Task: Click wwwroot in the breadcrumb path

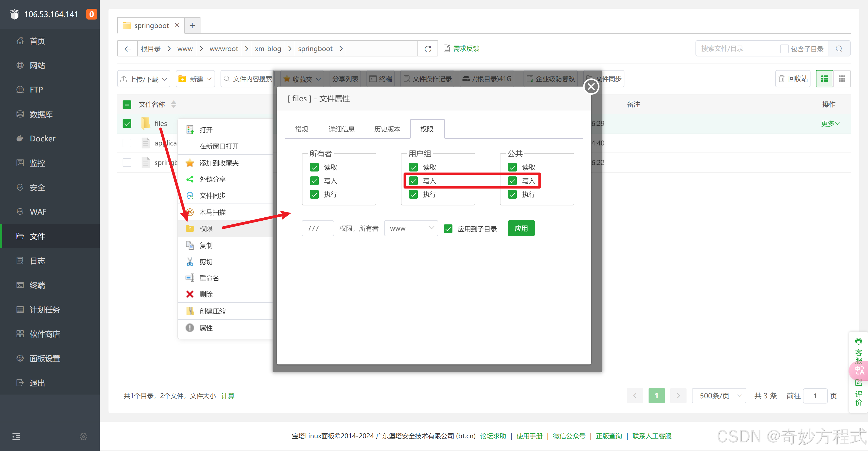Action: coord(224,49)
